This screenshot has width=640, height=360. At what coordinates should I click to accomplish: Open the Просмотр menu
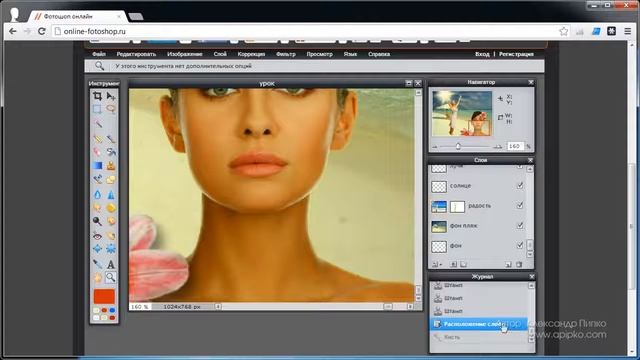(x=319, y=54)
